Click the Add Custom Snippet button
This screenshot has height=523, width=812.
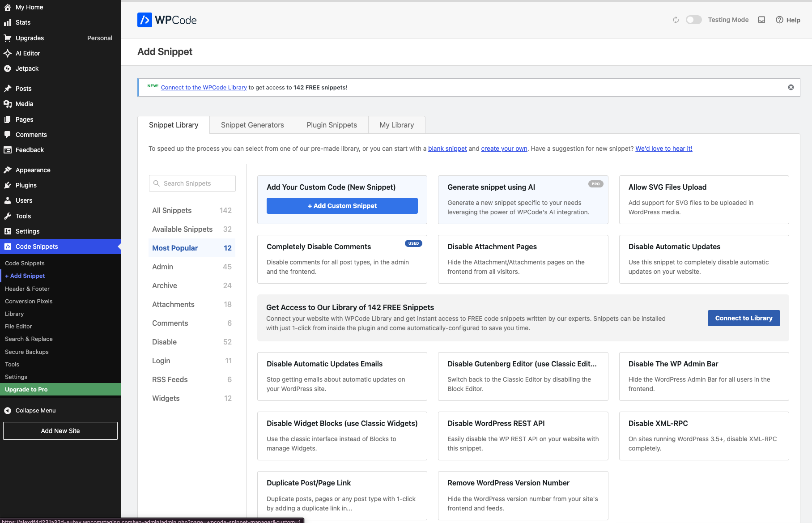click(x=342, y=205)
